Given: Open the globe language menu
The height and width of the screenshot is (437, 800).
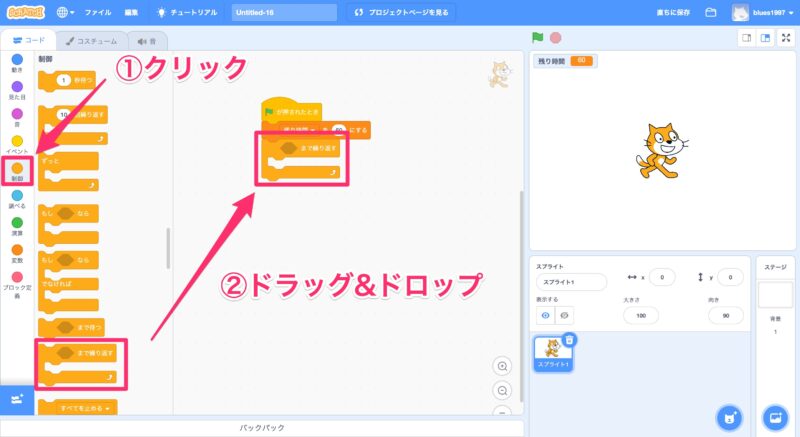Looking at the screenshot, I should tap(66, 13).
